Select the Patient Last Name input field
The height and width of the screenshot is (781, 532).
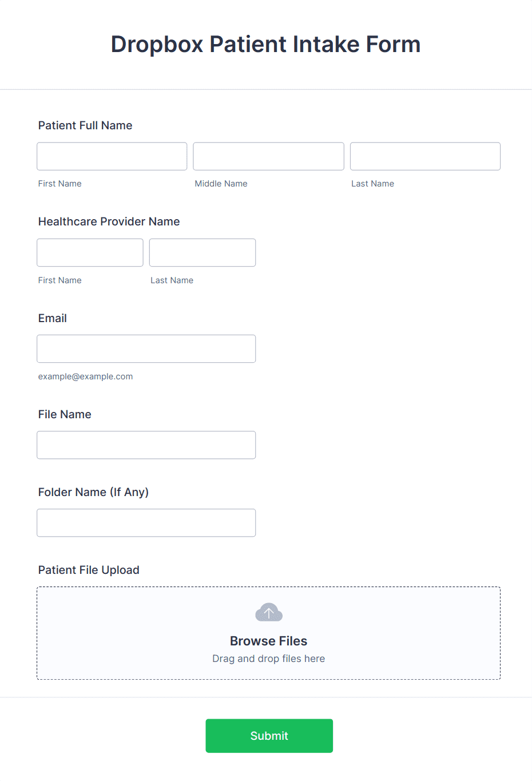425,156
